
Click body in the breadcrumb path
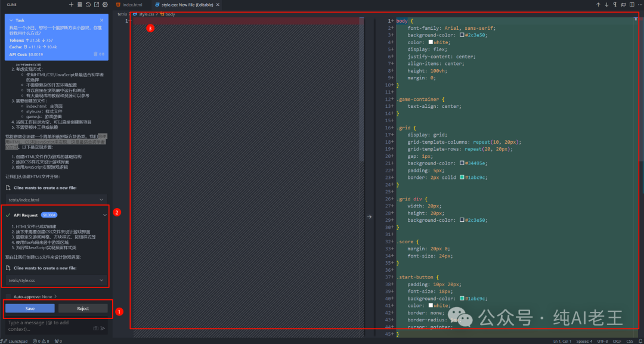(170, 13)
